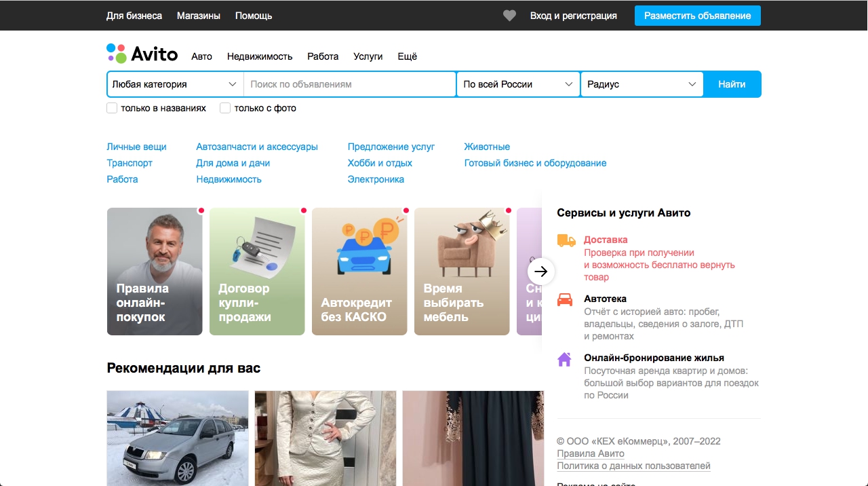Open 'Политика о данных пользователей' link
This screenshot has width=868, height=486.
pos(633,466)
